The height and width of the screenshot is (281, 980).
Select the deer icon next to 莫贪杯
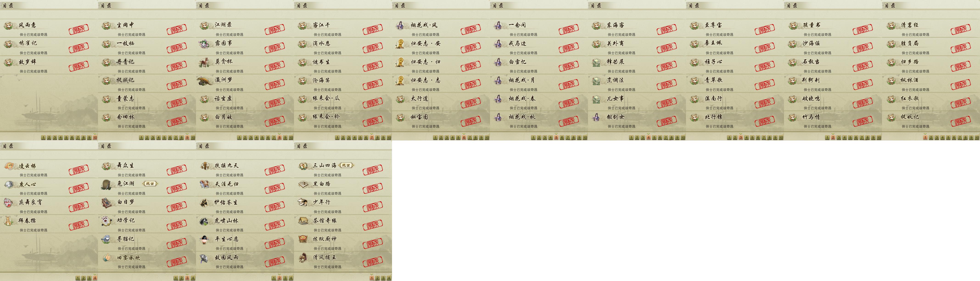[205, 62]
